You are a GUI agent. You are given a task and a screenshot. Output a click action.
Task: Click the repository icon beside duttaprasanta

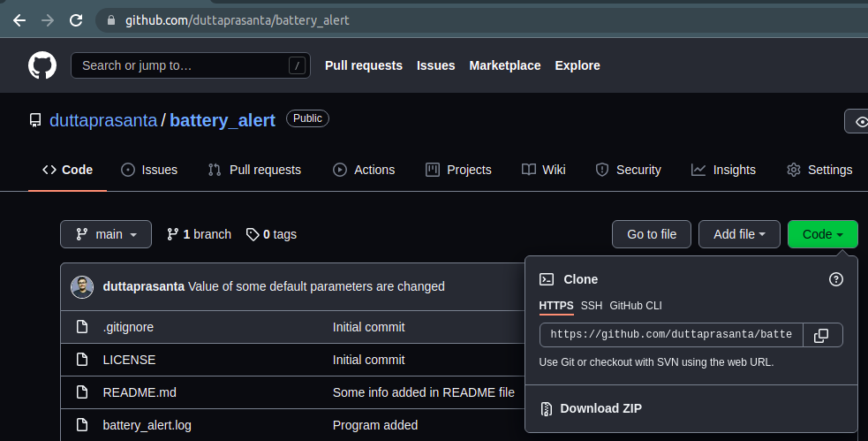click(35, 120)
